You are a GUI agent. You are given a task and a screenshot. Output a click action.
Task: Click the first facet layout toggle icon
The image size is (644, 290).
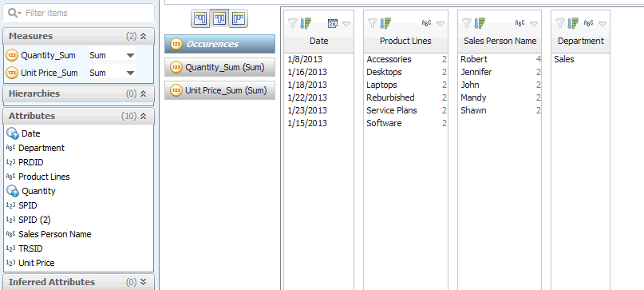(x=200, y=19)
